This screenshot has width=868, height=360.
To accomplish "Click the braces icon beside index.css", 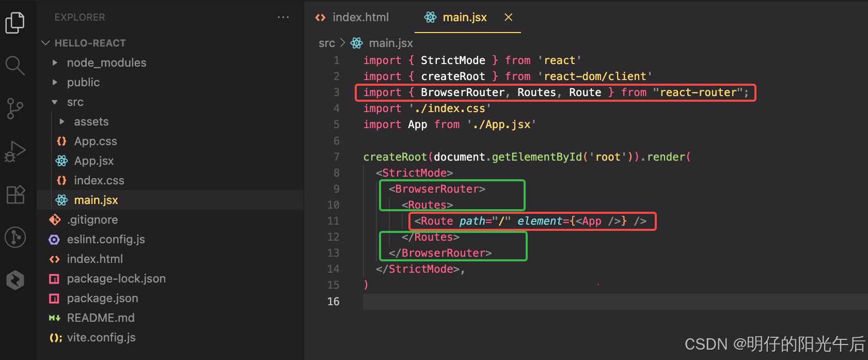I will (61, 180).
